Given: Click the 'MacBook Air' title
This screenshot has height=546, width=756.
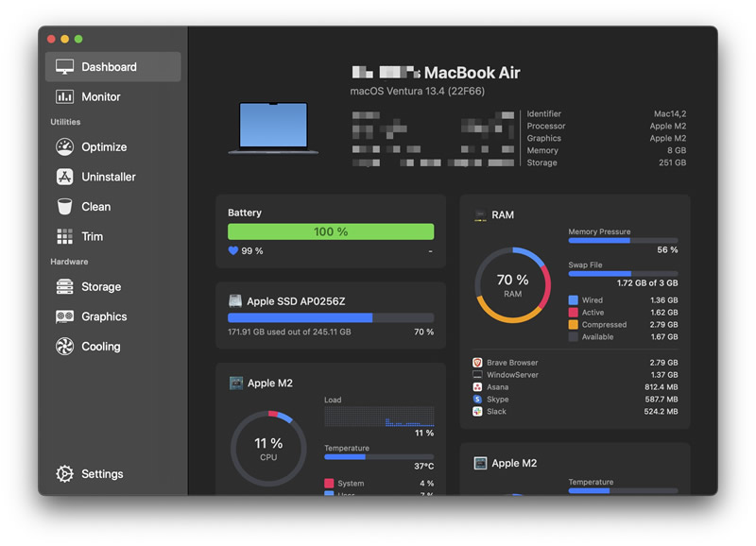Looking at the screenshot, I should pyautogui.click(x=472, y=73).
